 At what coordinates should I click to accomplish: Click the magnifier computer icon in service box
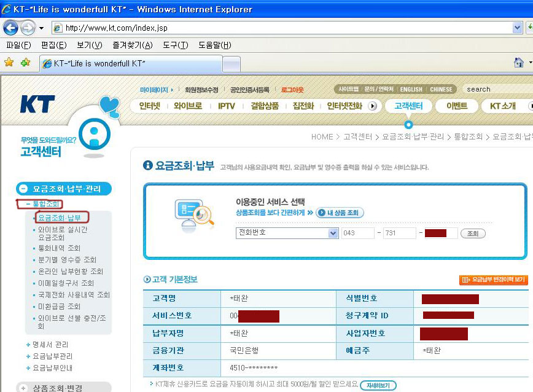[x=193, y=214]
